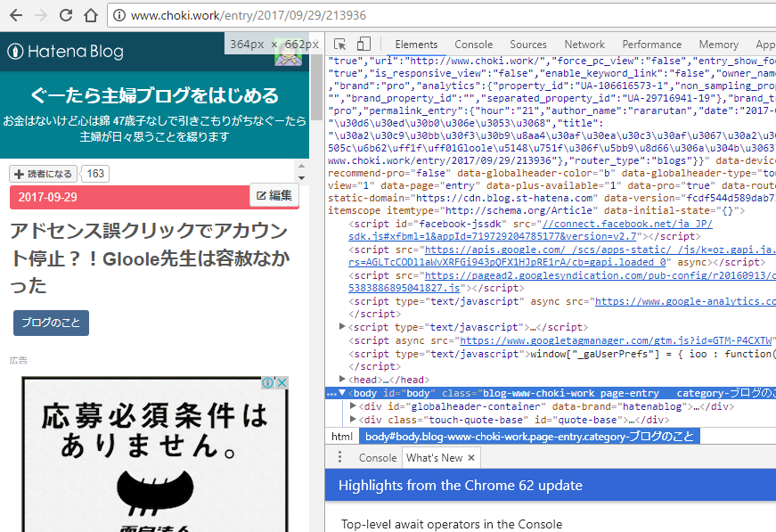Select the facebook-jssdk script node

[530, 230]
